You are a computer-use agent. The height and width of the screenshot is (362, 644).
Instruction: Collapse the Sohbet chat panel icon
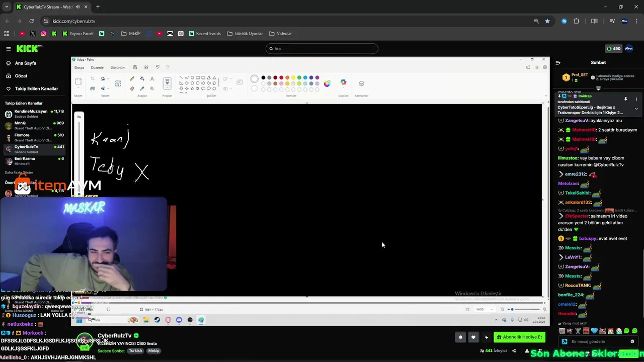click(558, 63)
